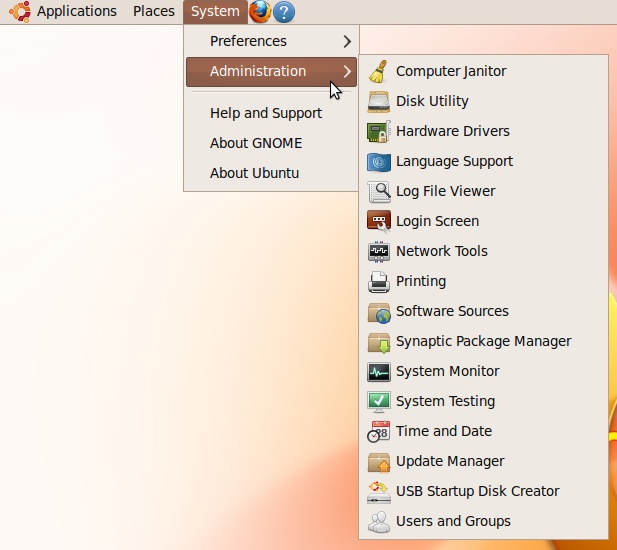Click the Synaptic Package Manager icon
This screenshot has height=550, width=617.
pyautogui.click(x=379, y=342)
